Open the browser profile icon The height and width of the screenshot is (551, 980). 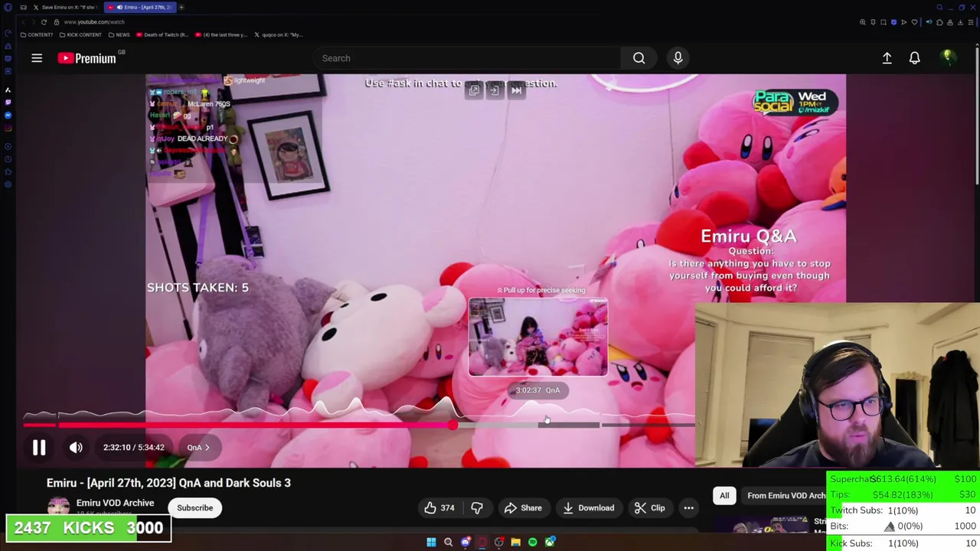[950, 22]
